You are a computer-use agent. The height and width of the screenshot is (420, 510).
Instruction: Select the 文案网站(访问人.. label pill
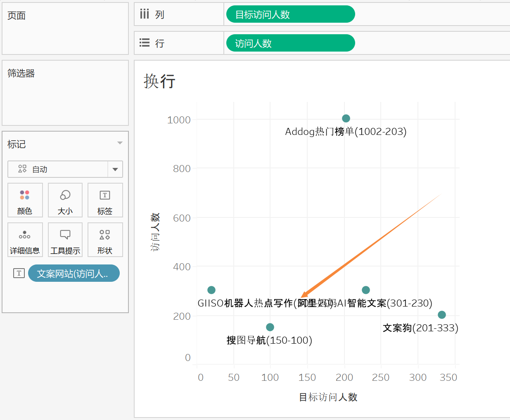pos(74,274)
